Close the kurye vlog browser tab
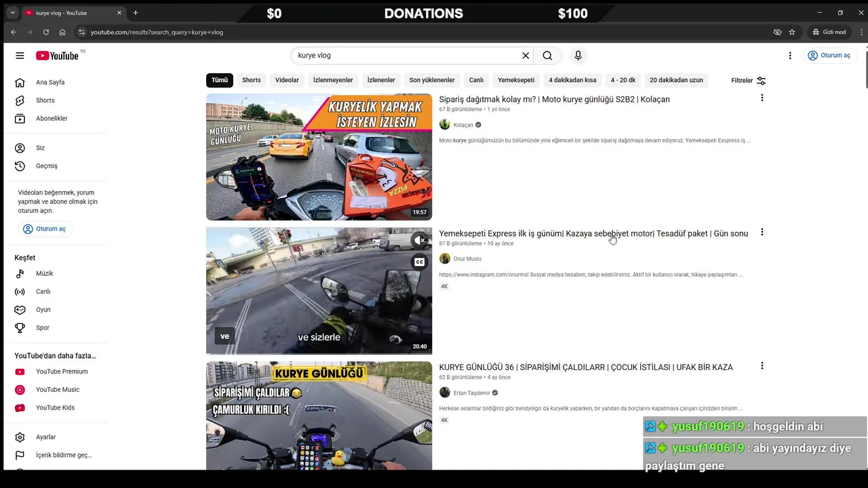 pos(119,13)
